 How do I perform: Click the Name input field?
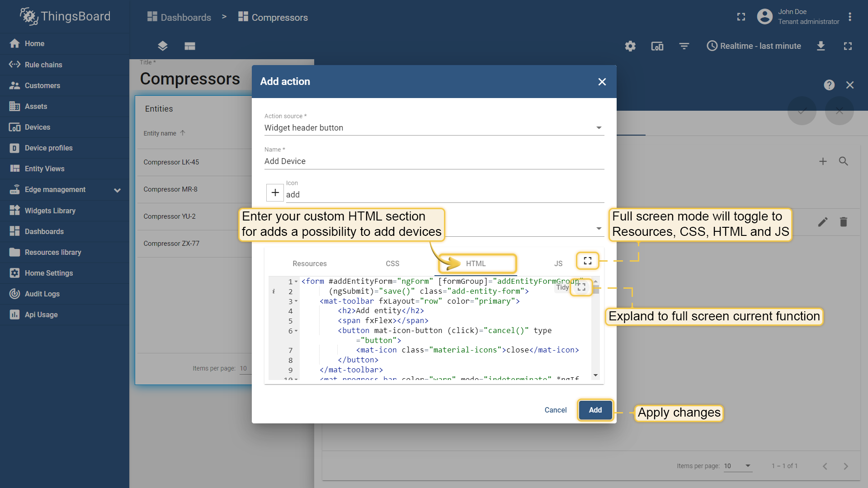click(434, 161)
